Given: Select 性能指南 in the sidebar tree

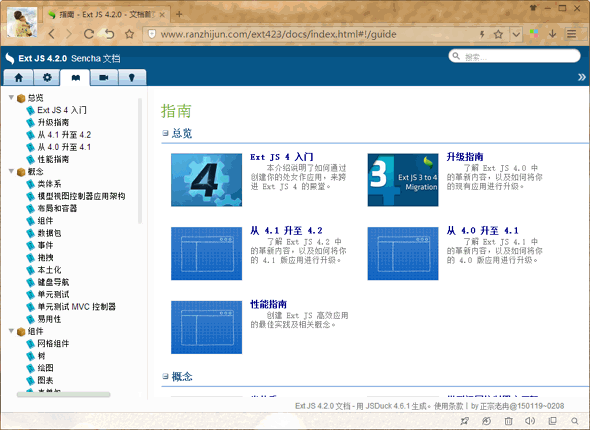Looking at the screenshot, I should tap(53, 159).
